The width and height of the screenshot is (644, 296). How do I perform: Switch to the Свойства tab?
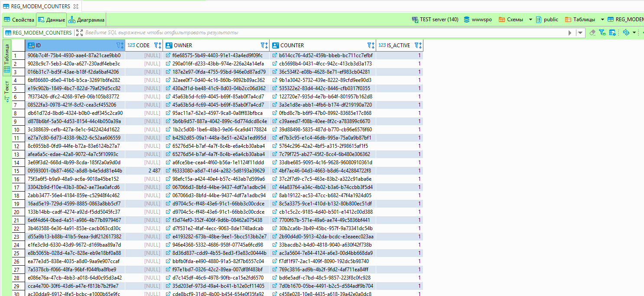[x=19, y=20]
